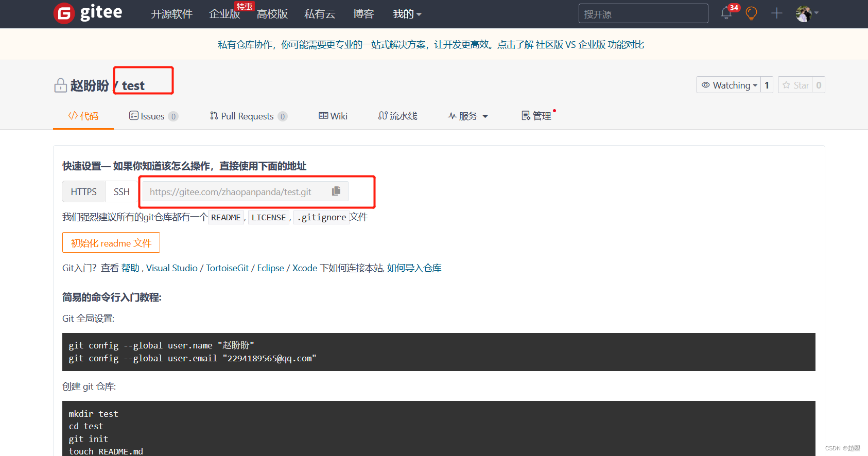This screenshot has width=868, height=456.
Task: Click the private lock icon by repository name
Action: (x=60, y=85)
